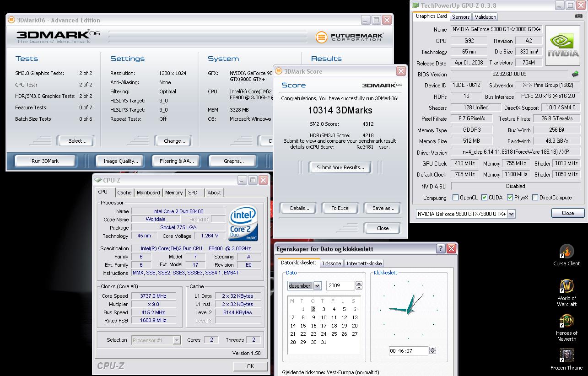Click the Filtering & AA button
Screen dimensions: 588x376
[177, 161]
